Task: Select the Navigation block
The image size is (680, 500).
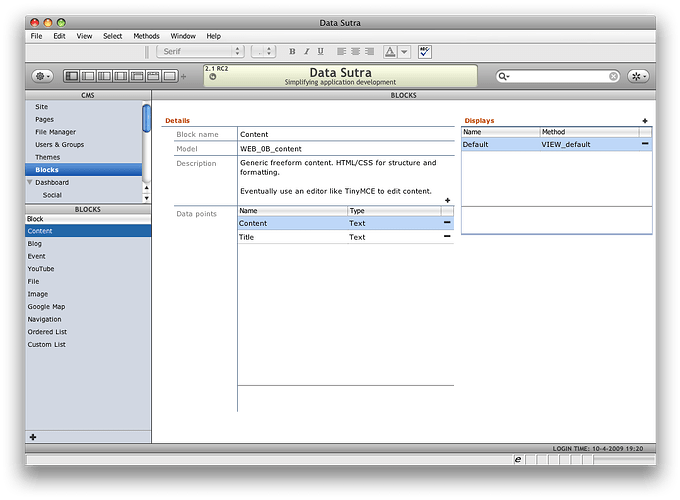Action: click(x=88, y=319)
